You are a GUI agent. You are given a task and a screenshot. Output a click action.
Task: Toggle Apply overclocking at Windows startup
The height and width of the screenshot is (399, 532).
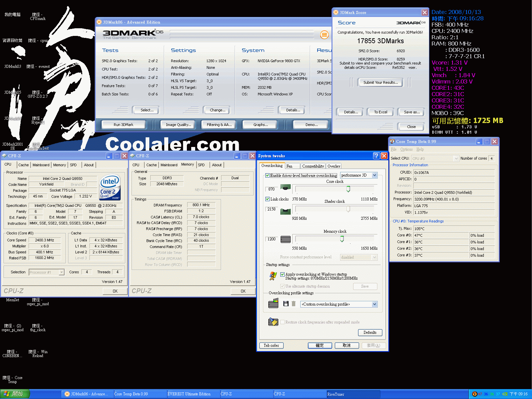tap(282, 274)
